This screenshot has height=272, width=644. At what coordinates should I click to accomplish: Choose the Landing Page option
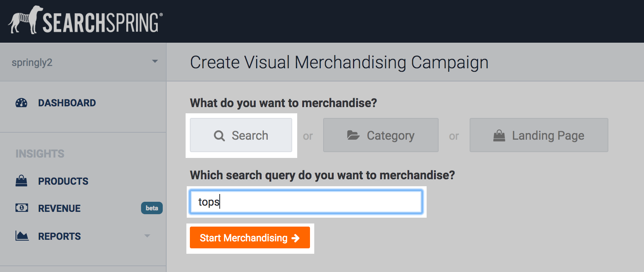pyautogui.click(x=539, y=135)
